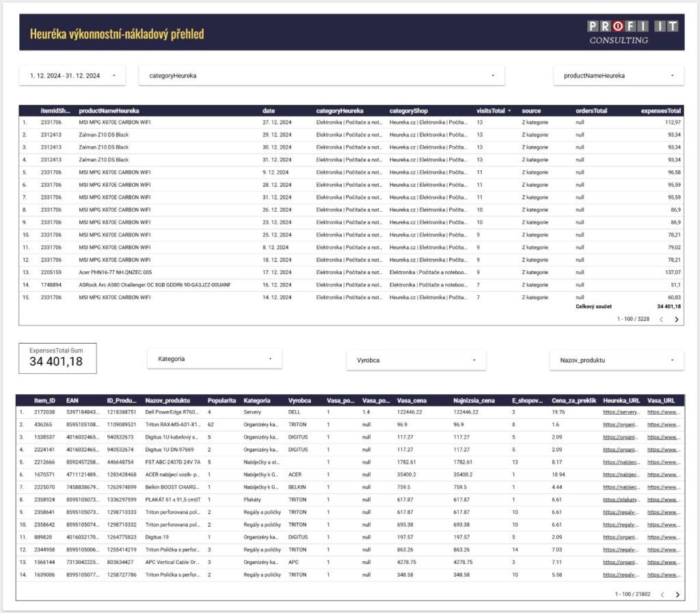Click the ExpensesTotal-Sum scorecard 34 401,18
This screenshot has height=613, width=700.
click(x=57, y=358)
